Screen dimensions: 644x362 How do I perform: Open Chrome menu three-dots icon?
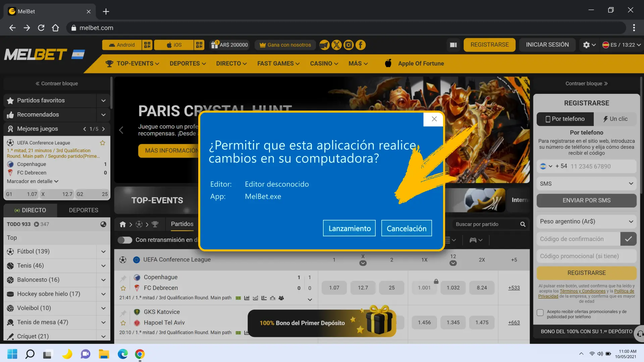[x=634, y=28]
